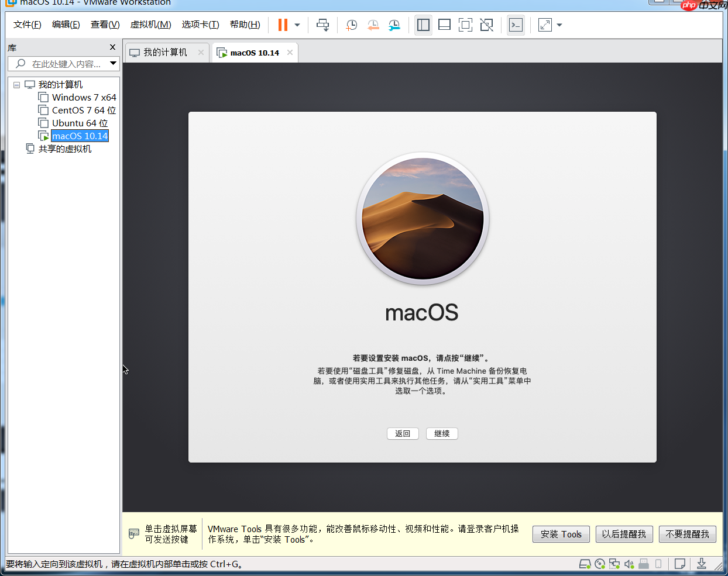Open the library search filter dropdown

pyautogui.click(x=114, y=64)
